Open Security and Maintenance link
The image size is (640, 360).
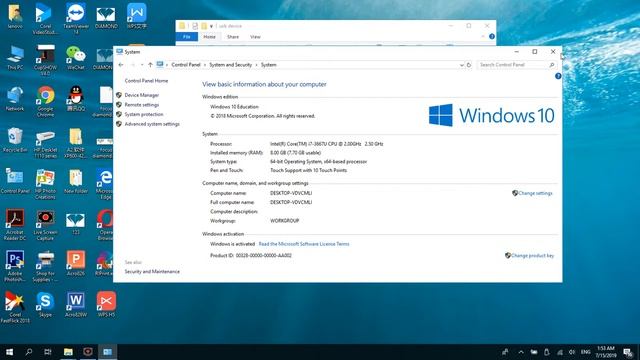[152, 271]
